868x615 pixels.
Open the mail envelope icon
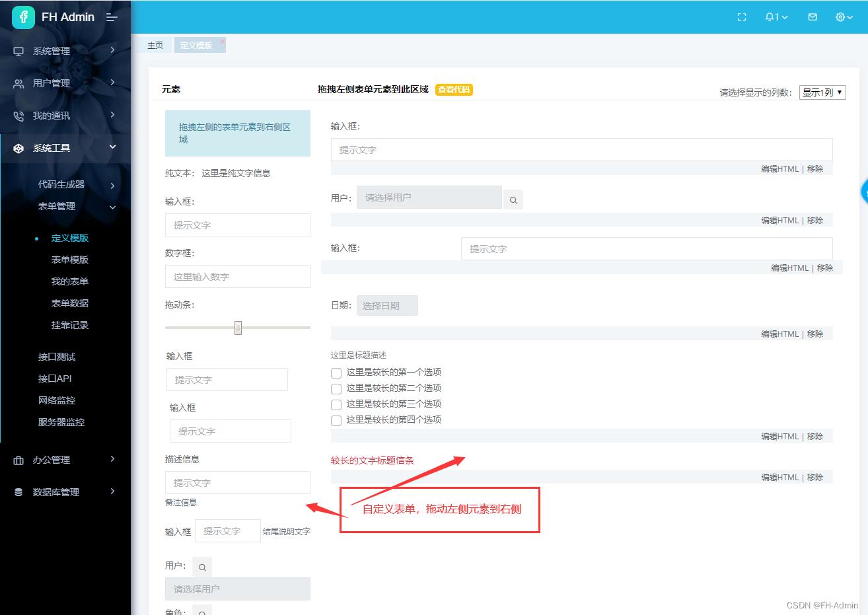pyautogui.click(x=813, y=17)
